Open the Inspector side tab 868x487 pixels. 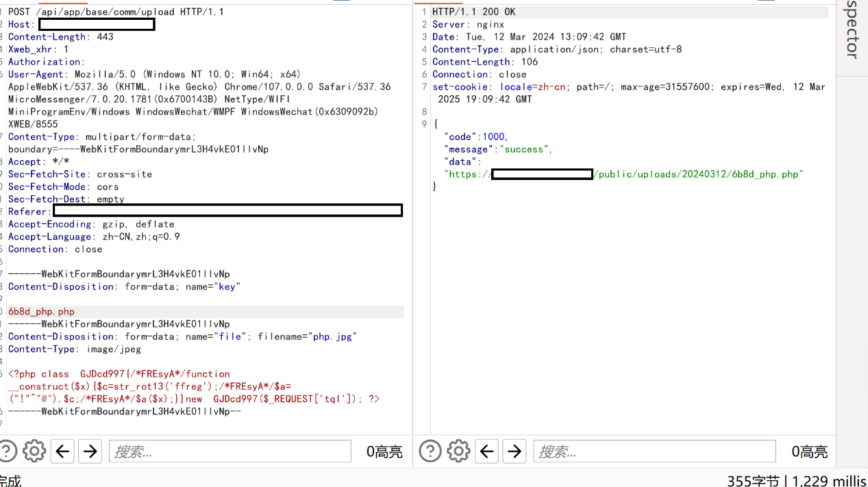point(852,29)
